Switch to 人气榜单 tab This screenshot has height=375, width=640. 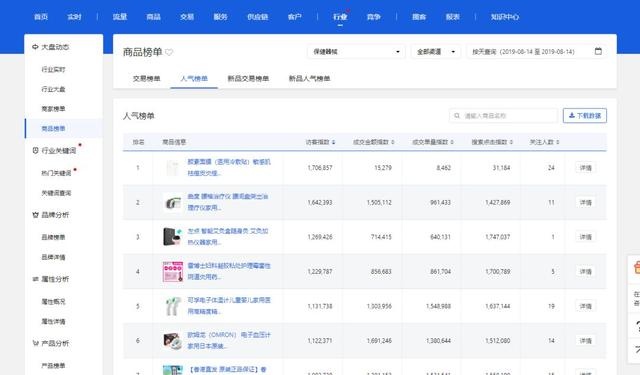coord(194,78)
